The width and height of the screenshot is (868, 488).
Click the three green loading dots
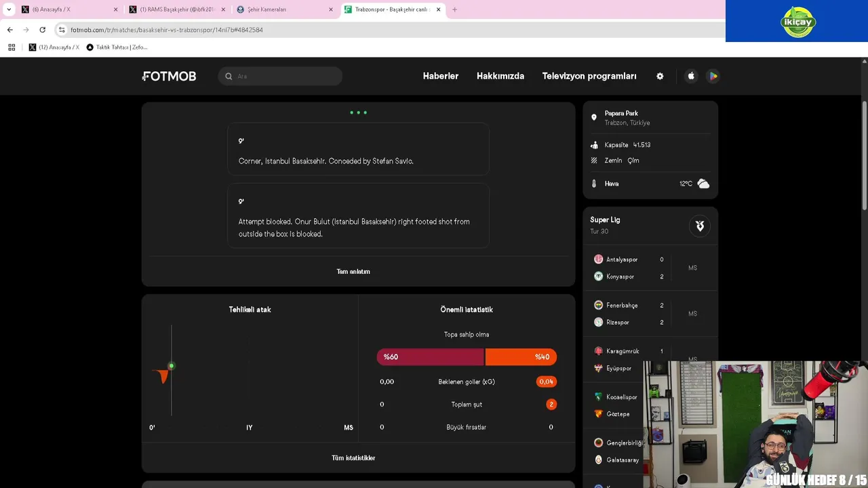[x=358, y=113]
